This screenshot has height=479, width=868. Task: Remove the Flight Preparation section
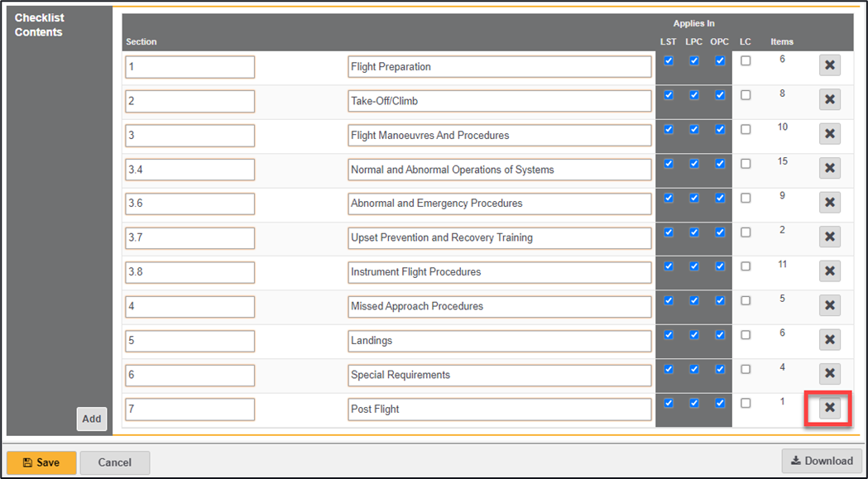829,65
